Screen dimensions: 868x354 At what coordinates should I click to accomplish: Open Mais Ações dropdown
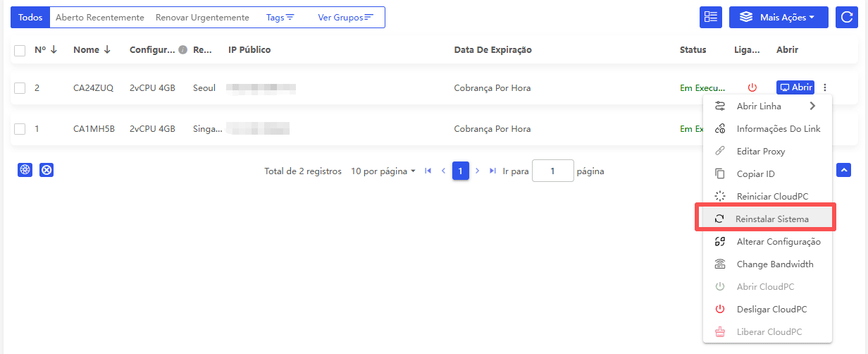click(x=779, y=17)
